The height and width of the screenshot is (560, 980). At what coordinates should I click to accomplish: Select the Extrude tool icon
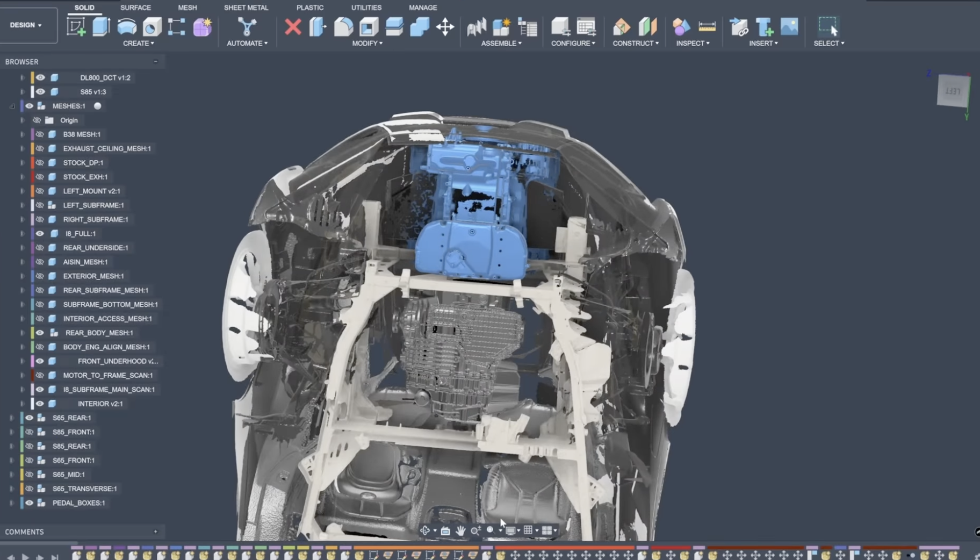(101, 26)
